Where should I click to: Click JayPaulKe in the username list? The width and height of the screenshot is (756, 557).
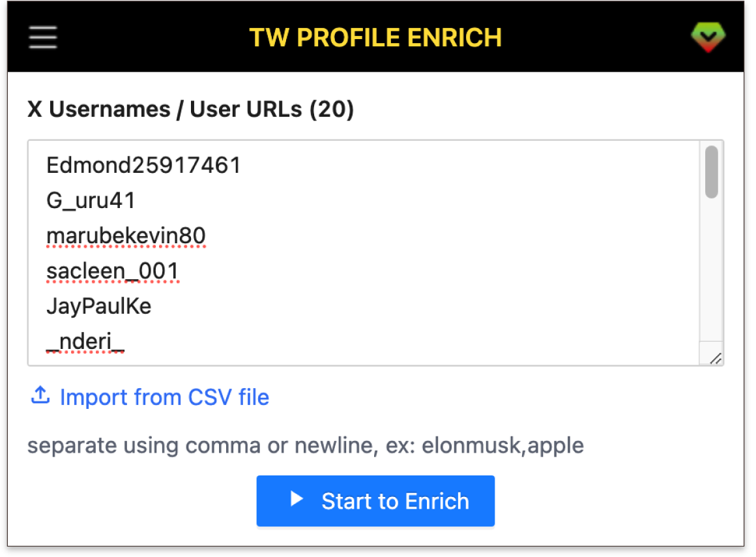pos(98,306)
